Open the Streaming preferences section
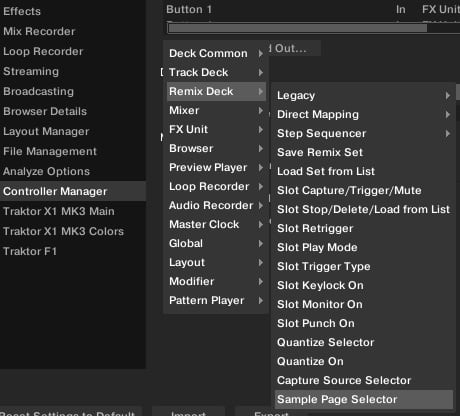Viewport: 460px width, 416px height. (73, 71)
